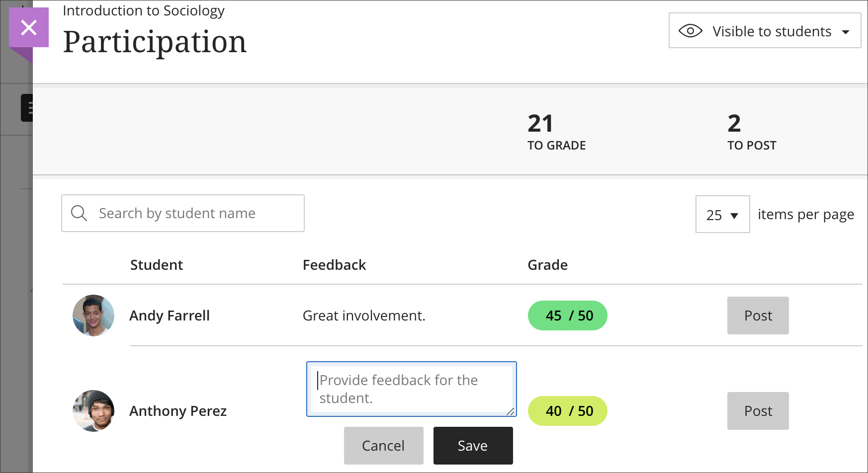Click the textarea resize handle
The height and width of the screenshot is (473, 868).
pos(511,411)
